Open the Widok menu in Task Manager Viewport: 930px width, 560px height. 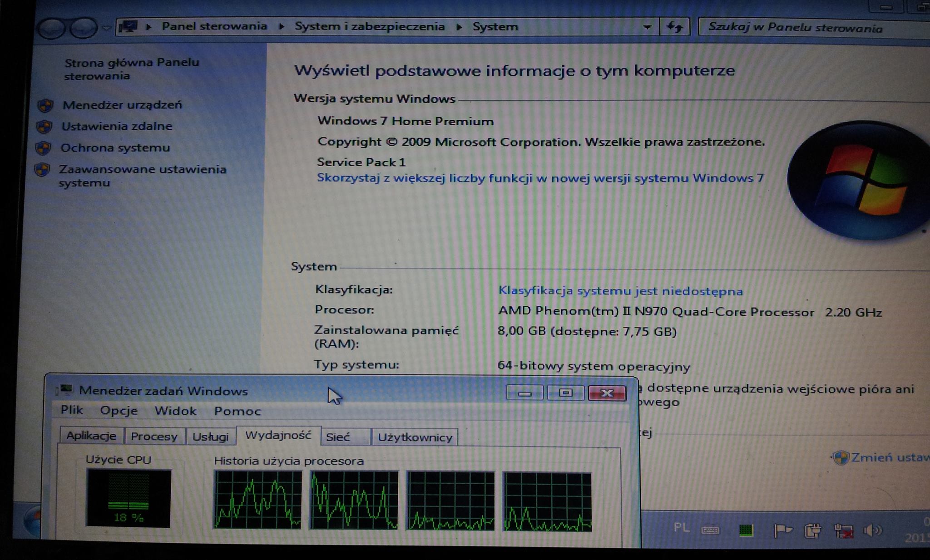pos(175,411)
